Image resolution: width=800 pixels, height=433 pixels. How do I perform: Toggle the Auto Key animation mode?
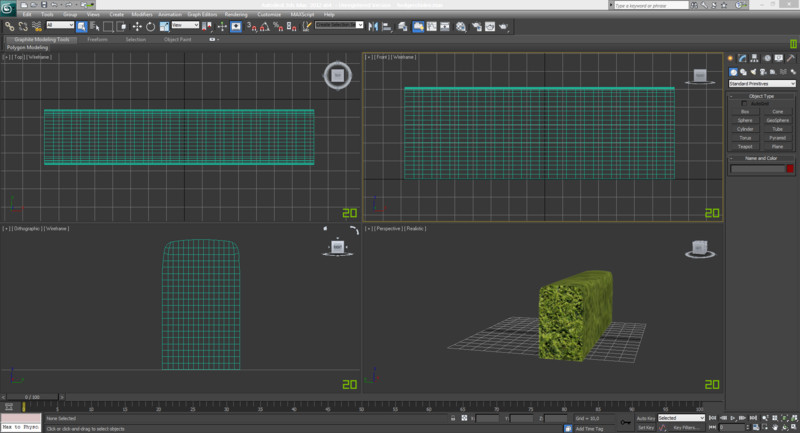(x=644, y=417)
